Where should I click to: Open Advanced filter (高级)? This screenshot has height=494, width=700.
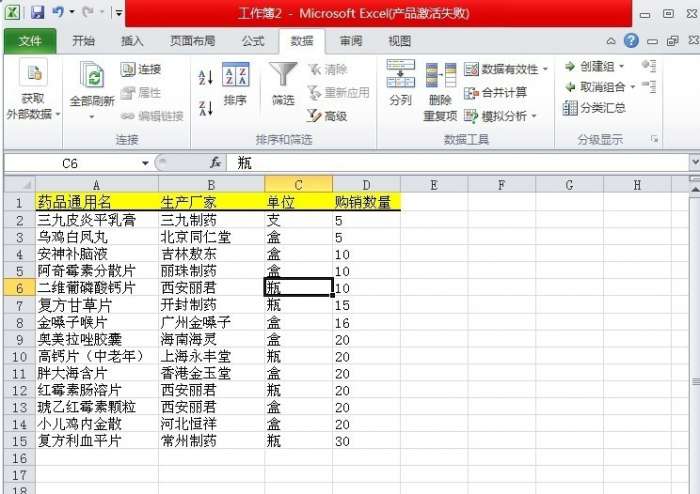(328, 116)
